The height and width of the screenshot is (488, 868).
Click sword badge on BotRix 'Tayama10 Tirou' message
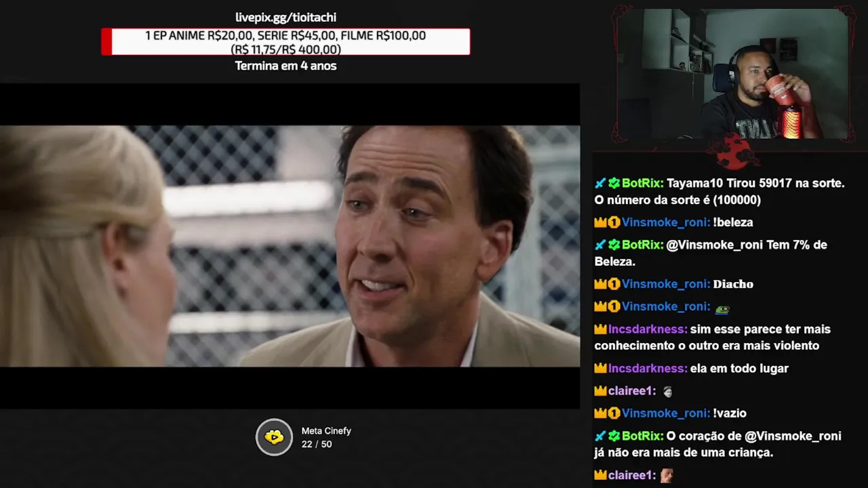pyautogui.click(x=600, y=183)
